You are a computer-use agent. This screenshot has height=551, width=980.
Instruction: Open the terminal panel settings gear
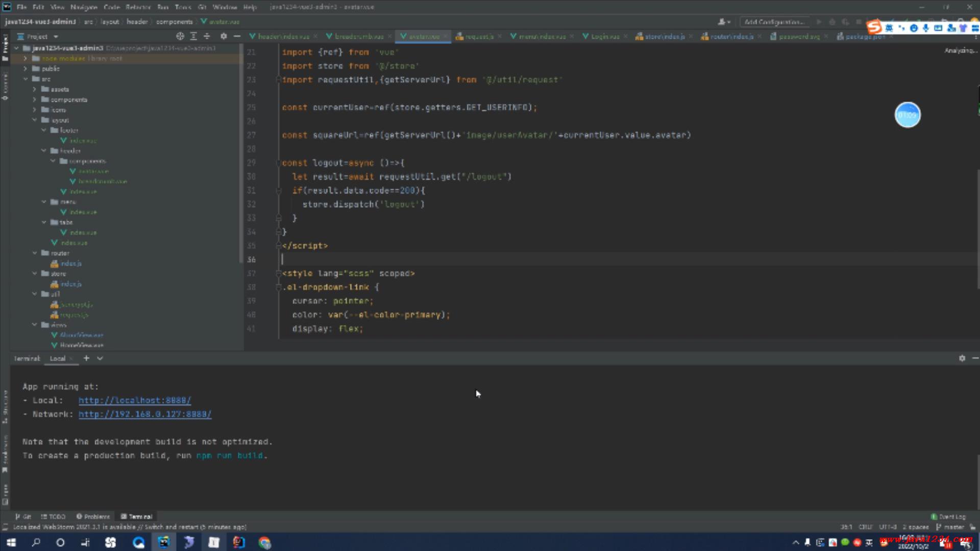pyautogui.click(x=962, y=358)
